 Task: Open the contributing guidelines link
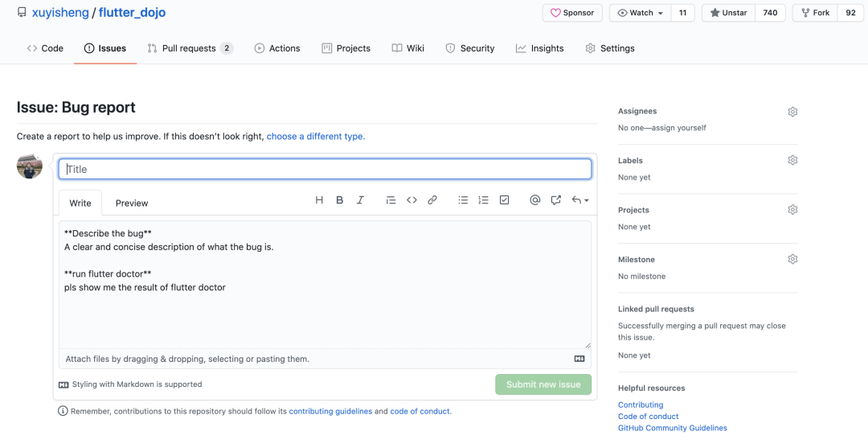330,412
